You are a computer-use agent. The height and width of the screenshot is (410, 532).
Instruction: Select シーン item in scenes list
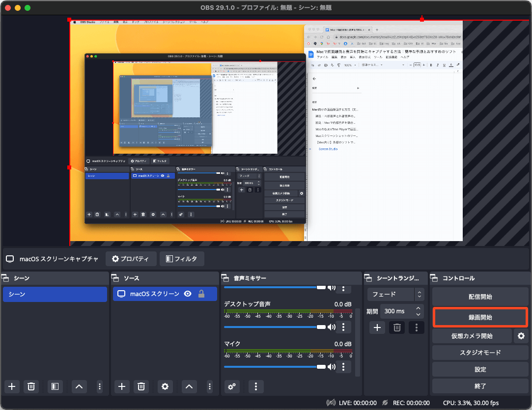pos(55,294)
